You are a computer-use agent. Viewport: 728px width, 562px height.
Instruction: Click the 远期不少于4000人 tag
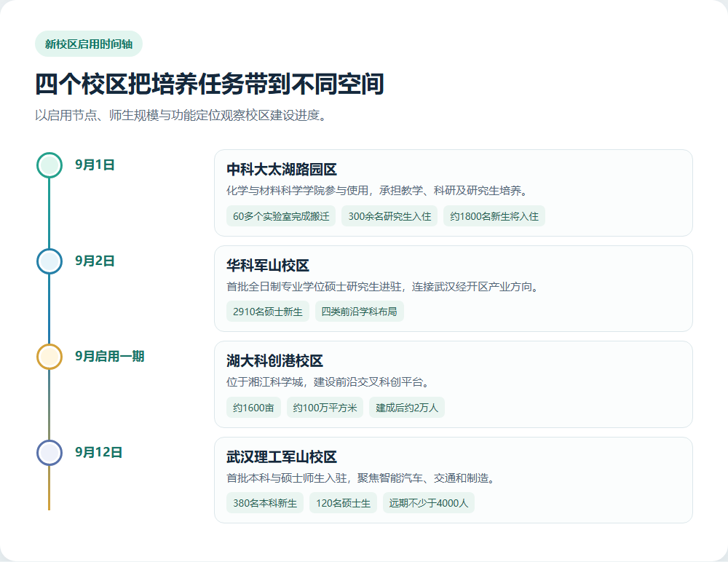(429, 503)
